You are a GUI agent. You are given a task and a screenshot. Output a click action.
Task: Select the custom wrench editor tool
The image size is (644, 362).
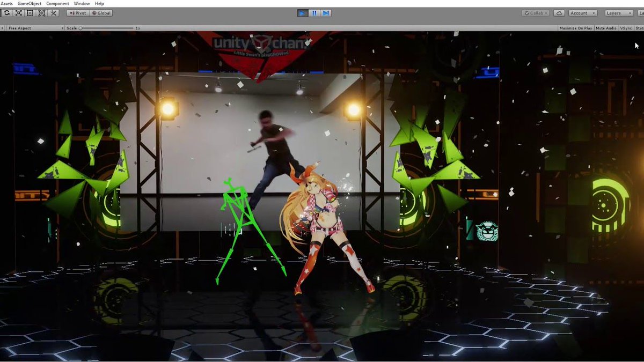click(x=53, y=13)
